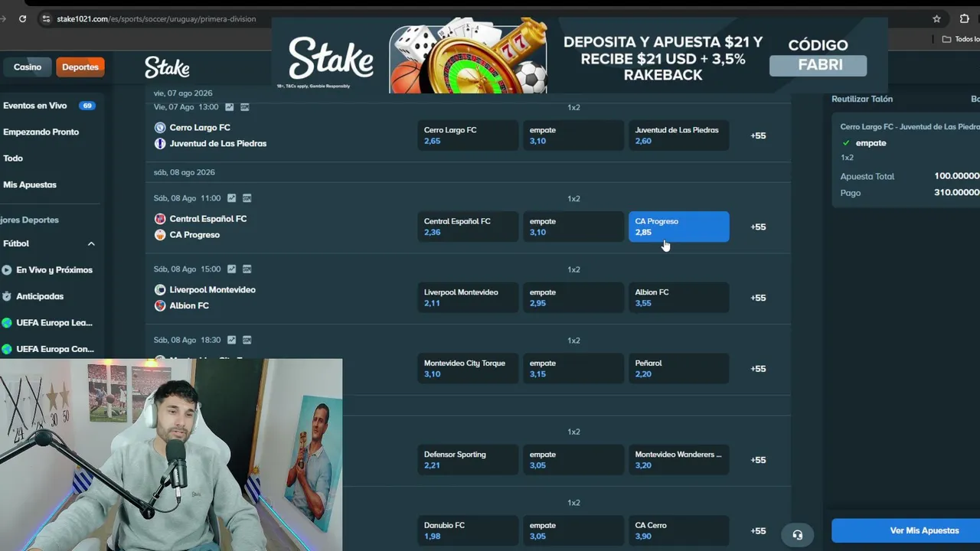Click the Liverpool Montevideo team crest

pos(160,290)
